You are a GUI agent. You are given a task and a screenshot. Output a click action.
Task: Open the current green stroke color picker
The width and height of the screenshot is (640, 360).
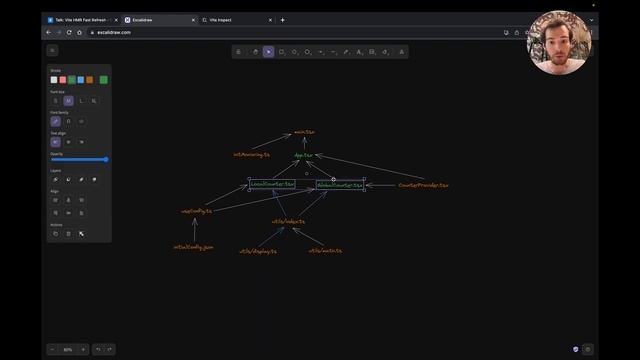coord(104,80)
